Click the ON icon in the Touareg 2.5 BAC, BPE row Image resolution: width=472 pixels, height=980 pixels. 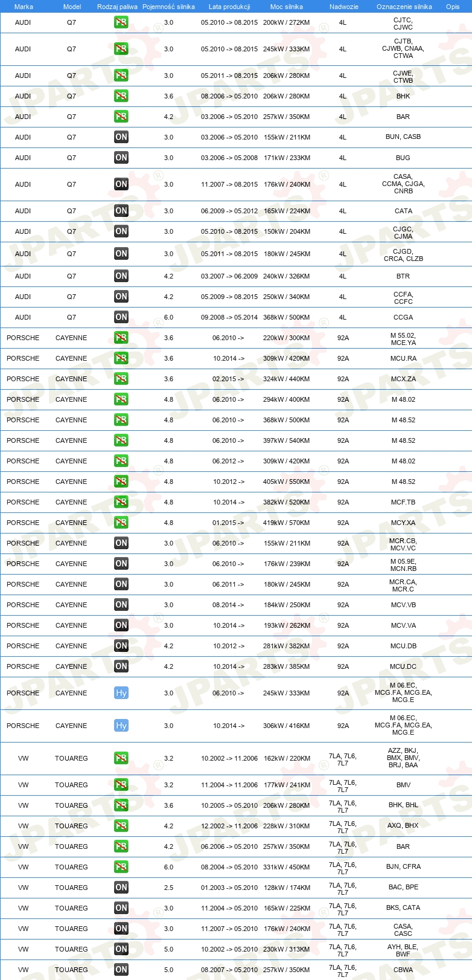(121, 888)
